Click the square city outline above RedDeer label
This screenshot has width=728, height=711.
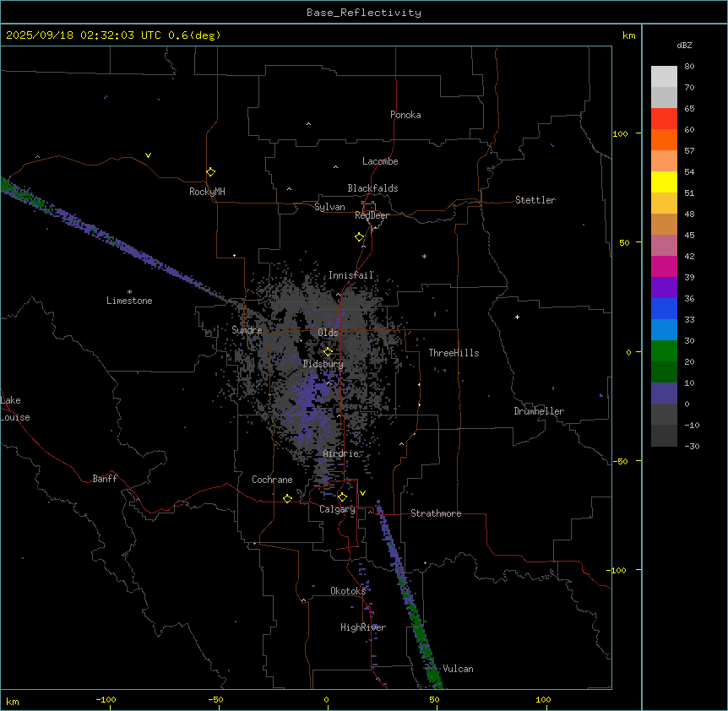click(369, 206)
